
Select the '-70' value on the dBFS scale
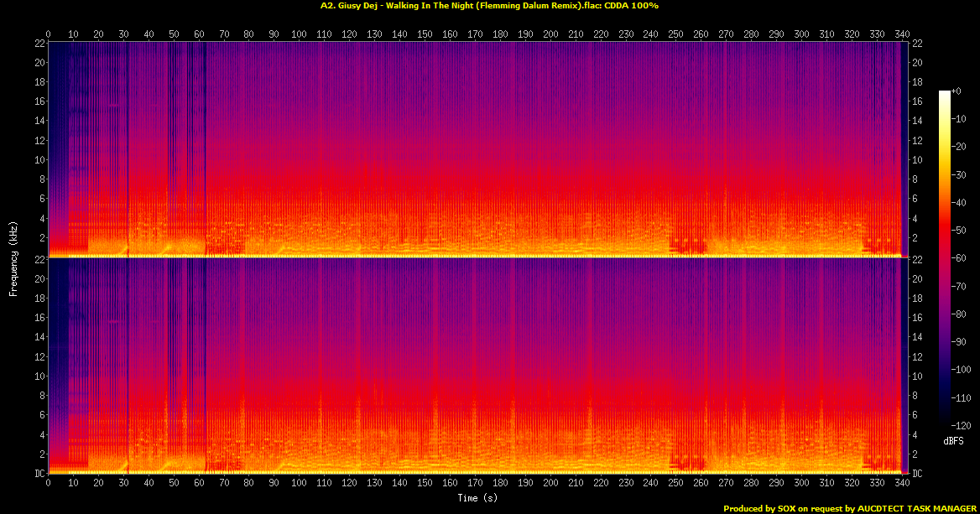click(959, 286)
